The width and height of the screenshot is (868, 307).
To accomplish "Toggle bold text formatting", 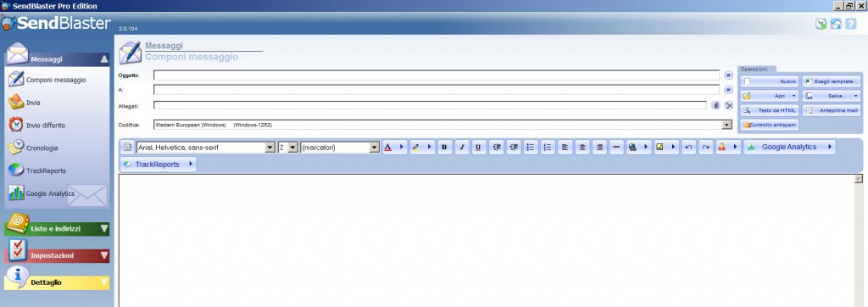I will (x=445, y=148).
